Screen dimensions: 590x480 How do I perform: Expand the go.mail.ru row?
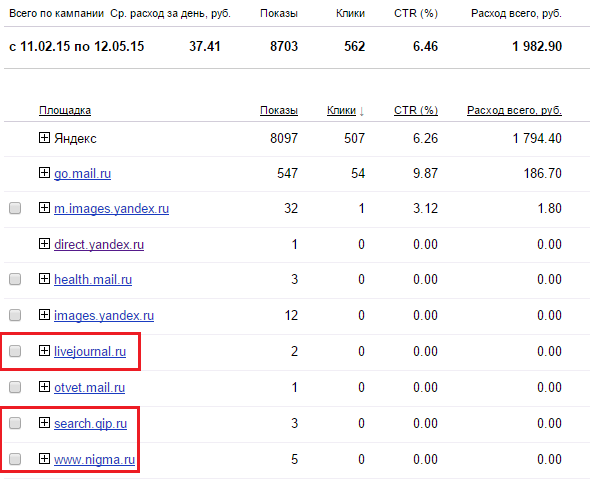[44, 173]
